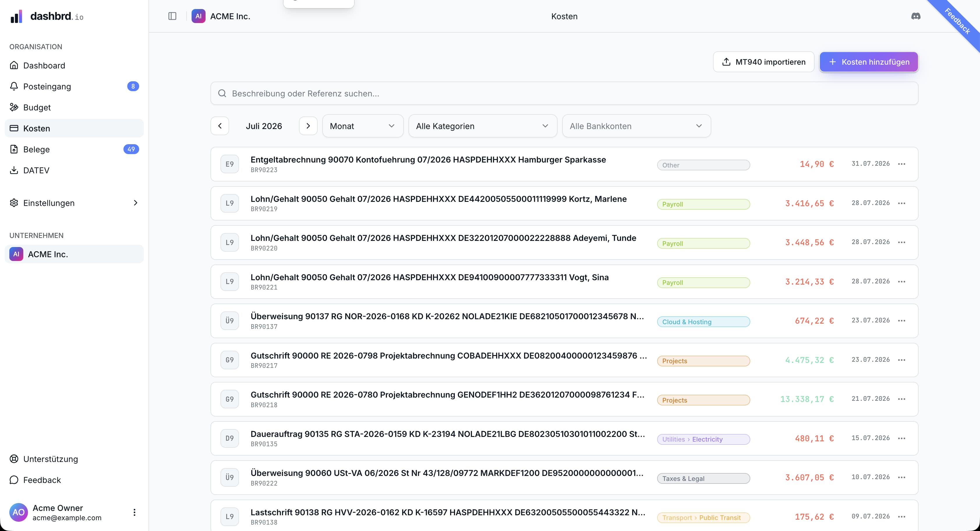Image resolution: width=980 pixels, height=531 pixels.
Task: Open more options for Gutschrift BR90217 row
Action: pyautogui.click(x=901, y=360)
